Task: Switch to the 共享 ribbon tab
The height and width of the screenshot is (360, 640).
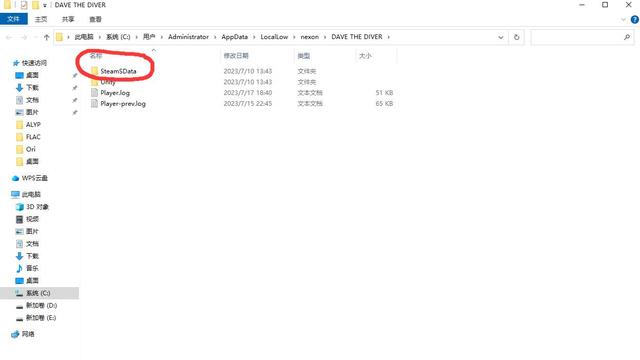Action: click(x=68, y=19)
